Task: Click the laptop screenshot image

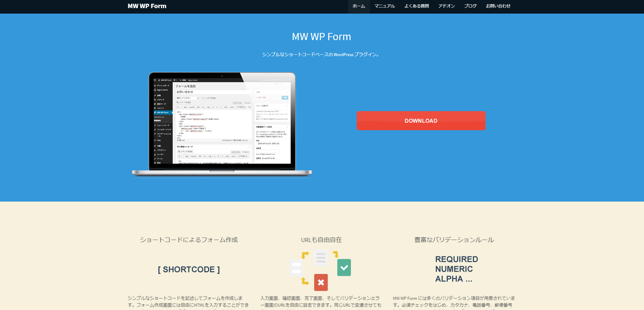Action: coord(222,125)
